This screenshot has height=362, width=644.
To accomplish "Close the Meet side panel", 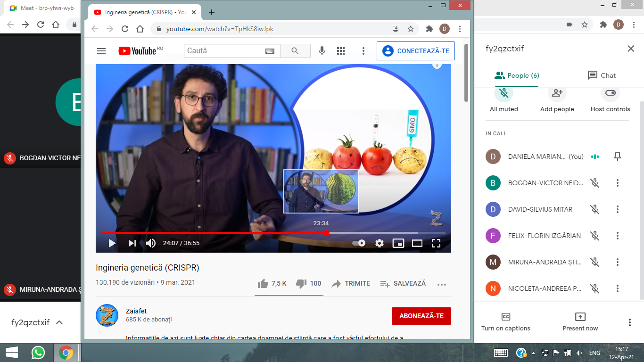I will point(631,49).
